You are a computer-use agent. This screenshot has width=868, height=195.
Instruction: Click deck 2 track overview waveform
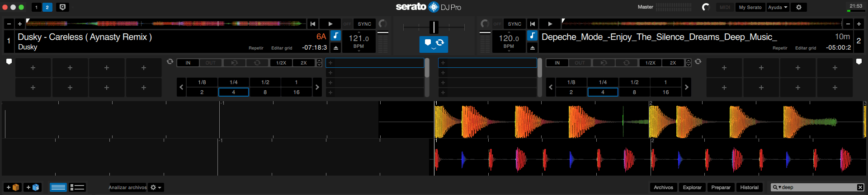pyautogui.click(x=702, y=23)
